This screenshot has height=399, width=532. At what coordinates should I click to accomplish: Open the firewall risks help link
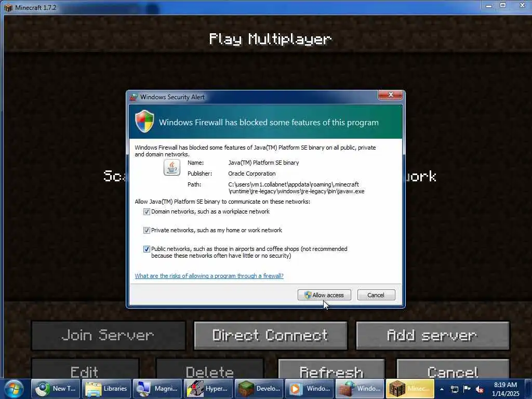point(209,276)
